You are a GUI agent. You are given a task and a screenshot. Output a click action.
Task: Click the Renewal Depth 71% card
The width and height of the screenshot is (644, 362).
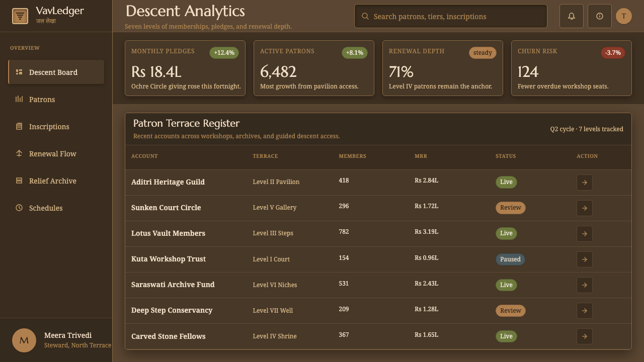[443, 68]
